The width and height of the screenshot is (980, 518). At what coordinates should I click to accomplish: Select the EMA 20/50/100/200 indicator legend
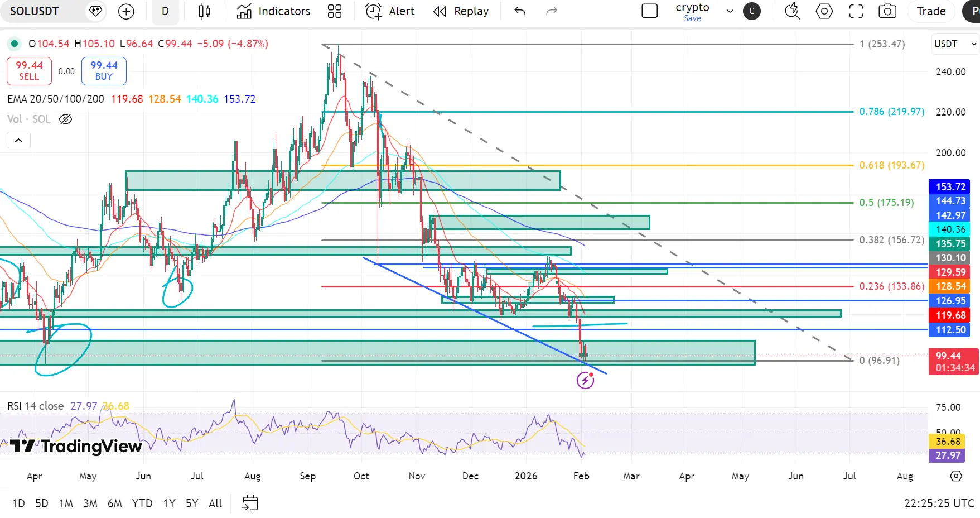(x=56, y=99)
